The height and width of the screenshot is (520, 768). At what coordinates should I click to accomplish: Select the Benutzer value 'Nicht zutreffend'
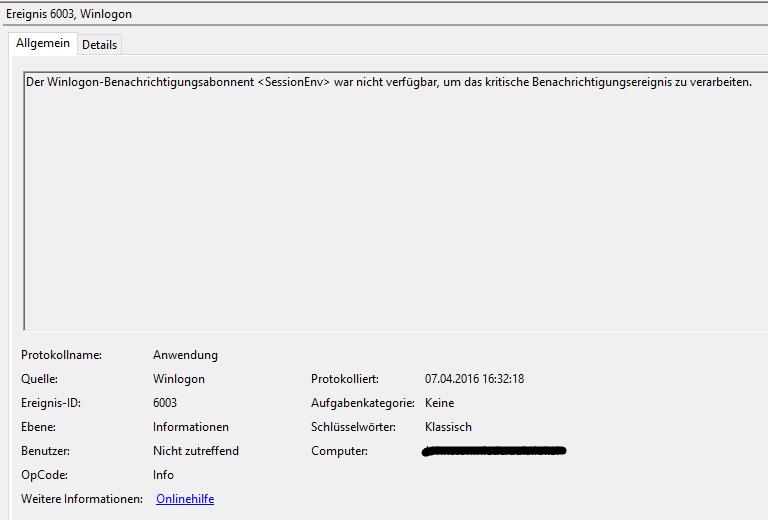point(196,451)
